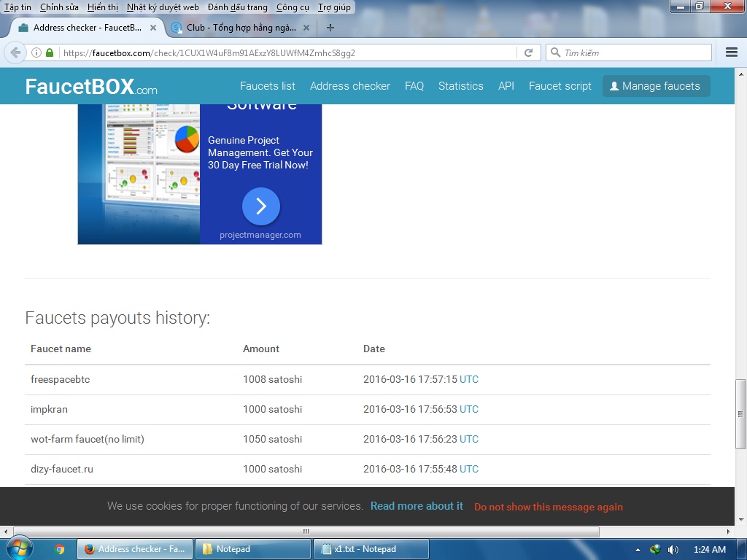This screenshot has width=747, height=560.
Task: Click the vertical scrollbar down arrow
Action: pyautogui.click(x=740, y=520)
